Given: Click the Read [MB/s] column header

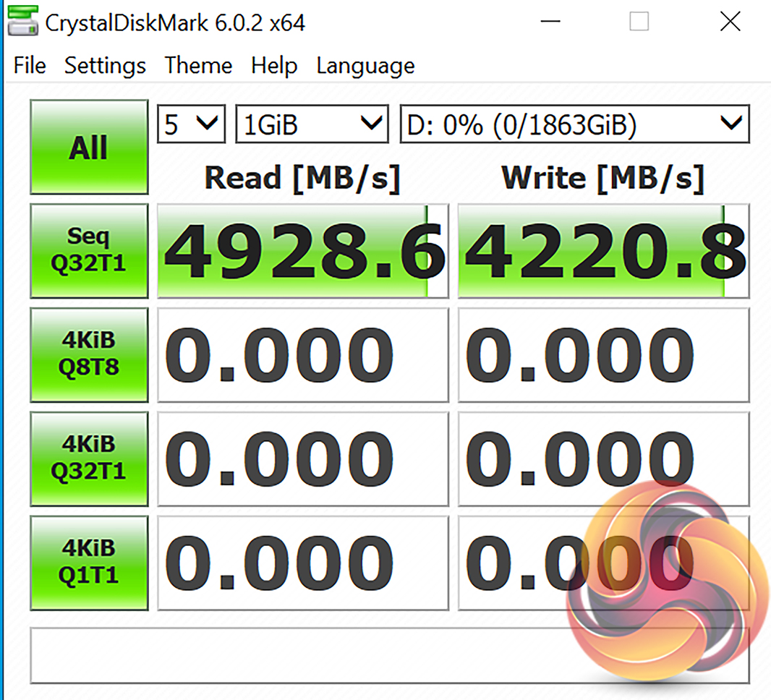Looking at the screenshot, I should pos(302,178).
